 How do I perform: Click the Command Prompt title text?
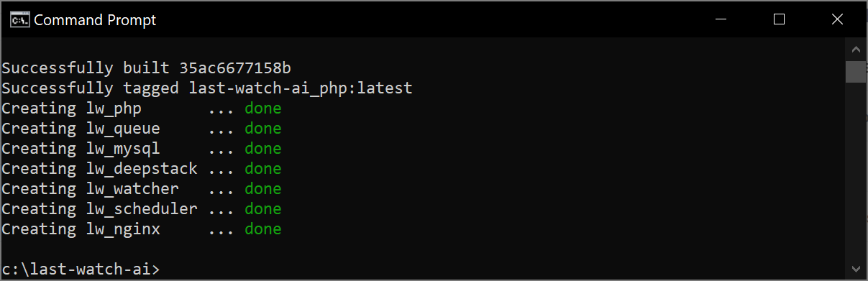(x=95, y=20)
